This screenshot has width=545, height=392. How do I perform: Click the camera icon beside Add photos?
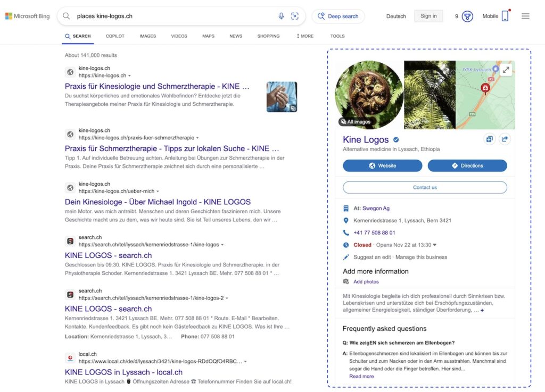(x=346, y=281)
